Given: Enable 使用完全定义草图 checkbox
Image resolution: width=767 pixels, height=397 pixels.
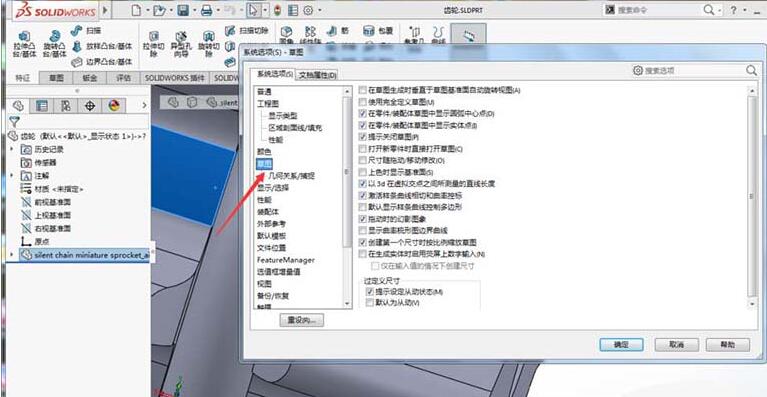Looking at the screenshot, I should pos(362,102).
